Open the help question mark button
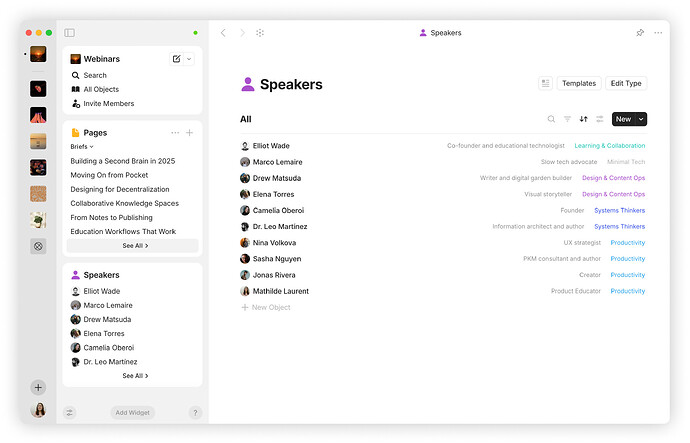 [x=195, y=413]
